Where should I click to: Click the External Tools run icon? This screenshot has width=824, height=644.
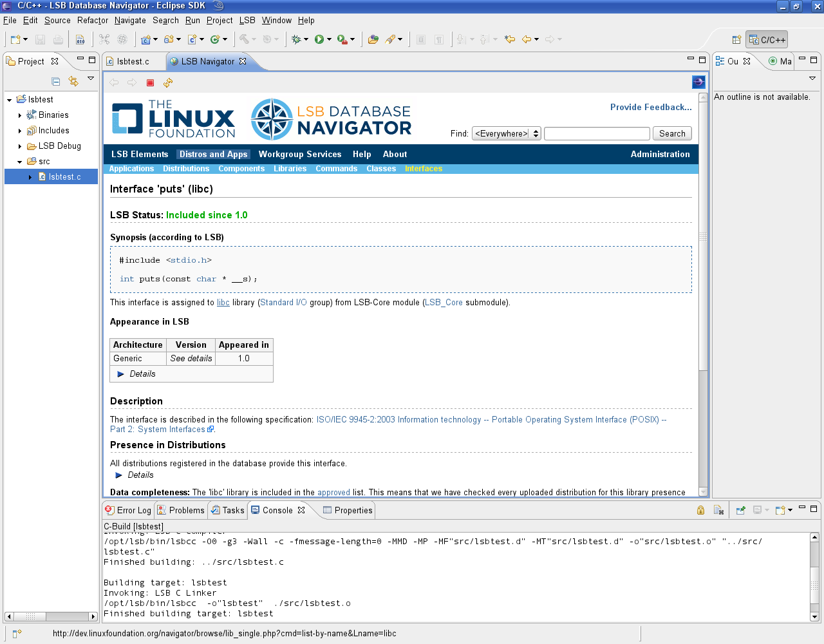click(342, 39)
